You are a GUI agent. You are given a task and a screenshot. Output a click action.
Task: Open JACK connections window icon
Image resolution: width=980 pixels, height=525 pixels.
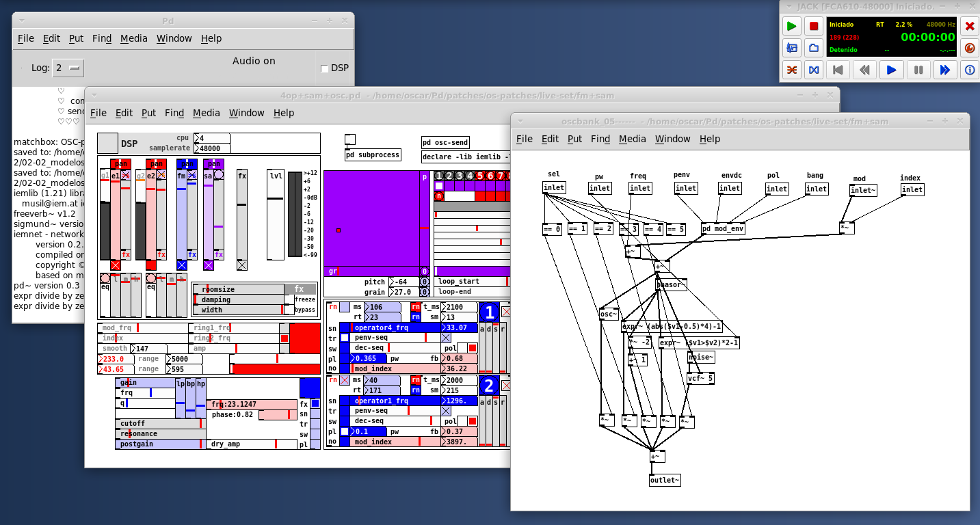click(x=792, y=70)
